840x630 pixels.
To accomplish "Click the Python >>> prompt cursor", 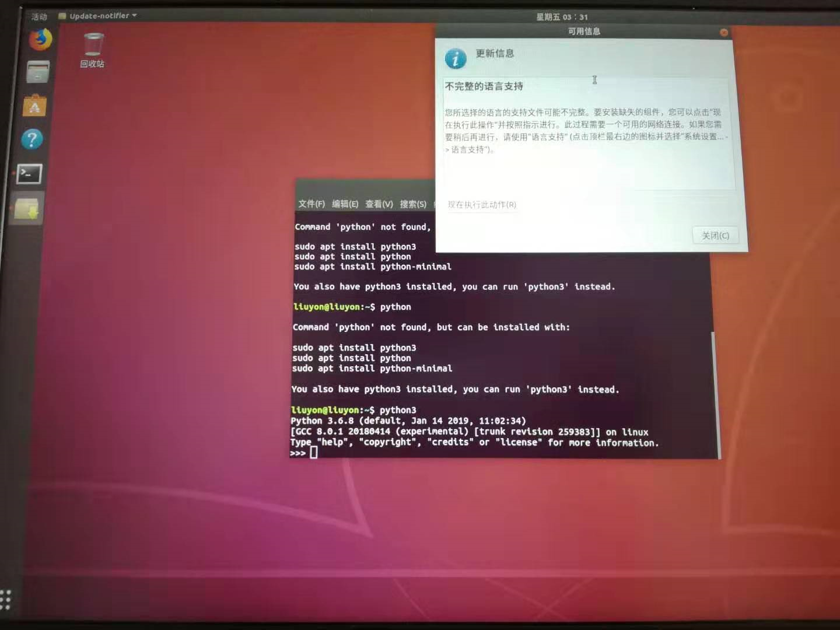I will pos(313,452).
